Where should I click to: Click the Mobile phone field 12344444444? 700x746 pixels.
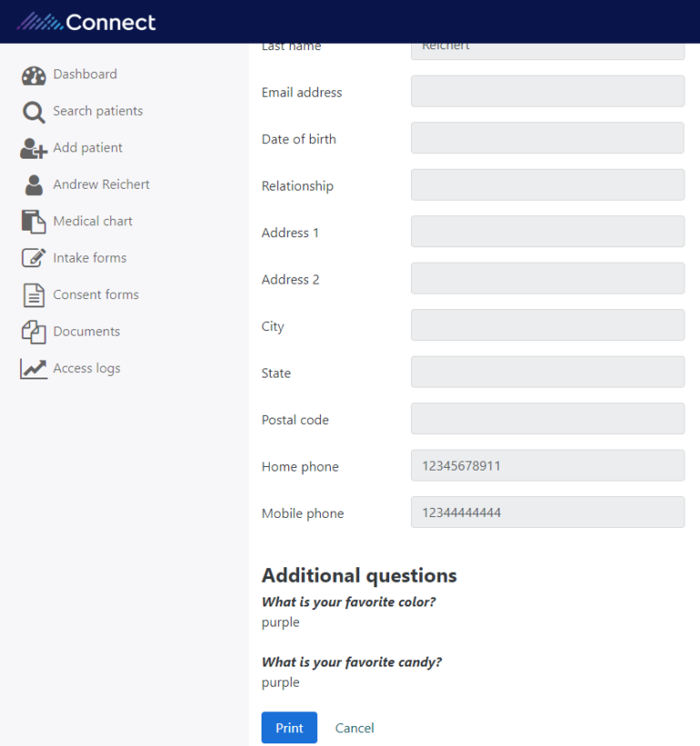[x=548, y=512]
